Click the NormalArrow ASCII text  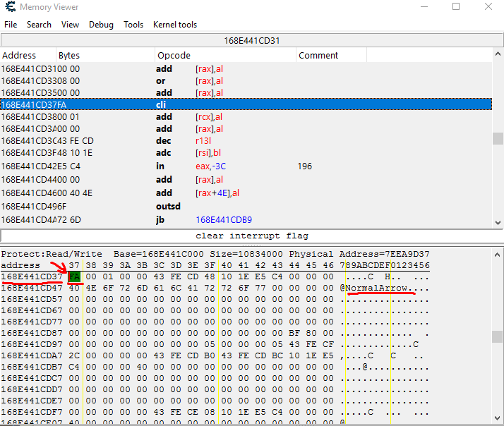click(x=376, y=288)
